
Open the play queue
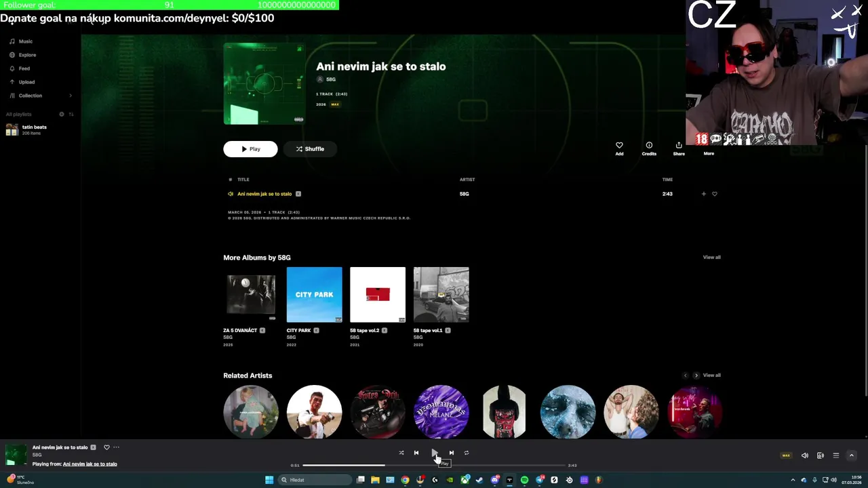coord(836,455)
